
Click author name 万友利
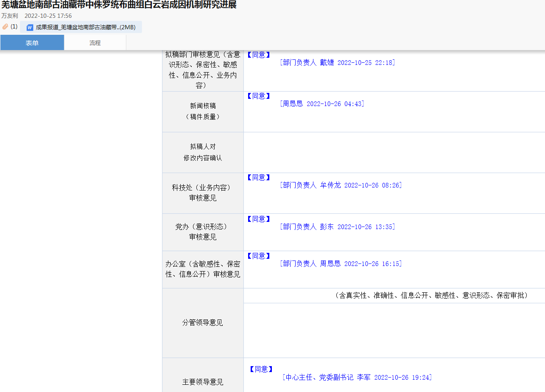[x=9, y=16]
